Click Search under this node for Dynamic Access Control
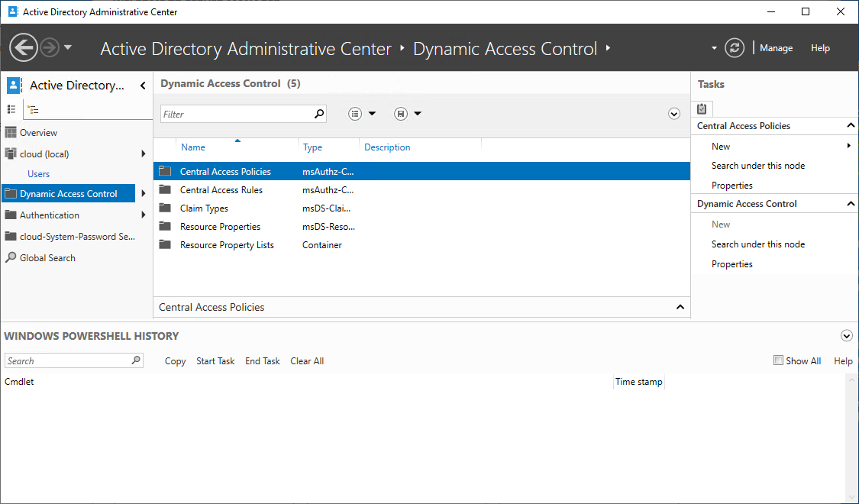 pos(758,244)
